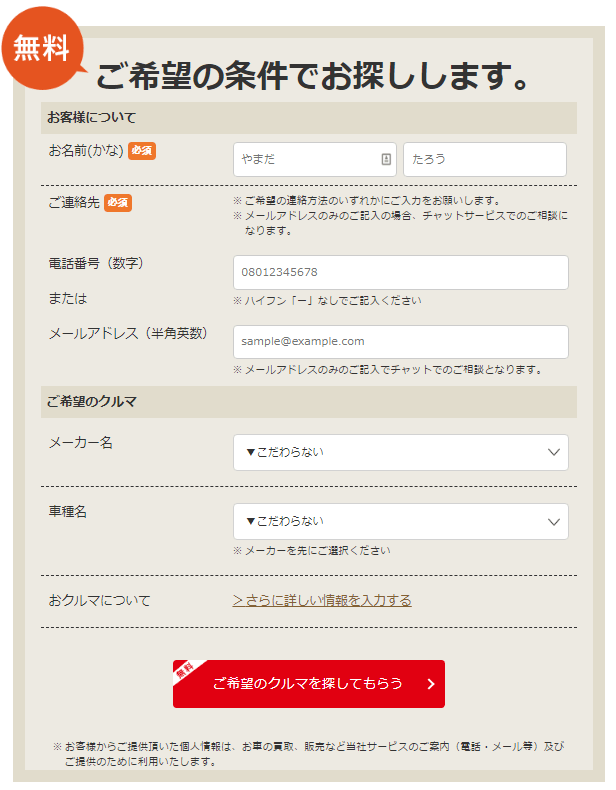Click ご希望のクルマを探してもらう red button

pos(309,684)
